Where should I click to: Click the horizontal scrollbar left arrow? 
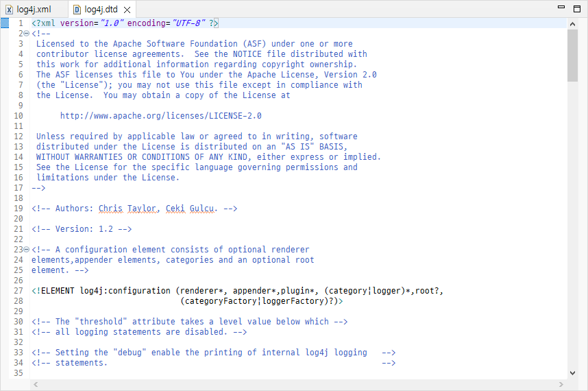tap(36, 384)
